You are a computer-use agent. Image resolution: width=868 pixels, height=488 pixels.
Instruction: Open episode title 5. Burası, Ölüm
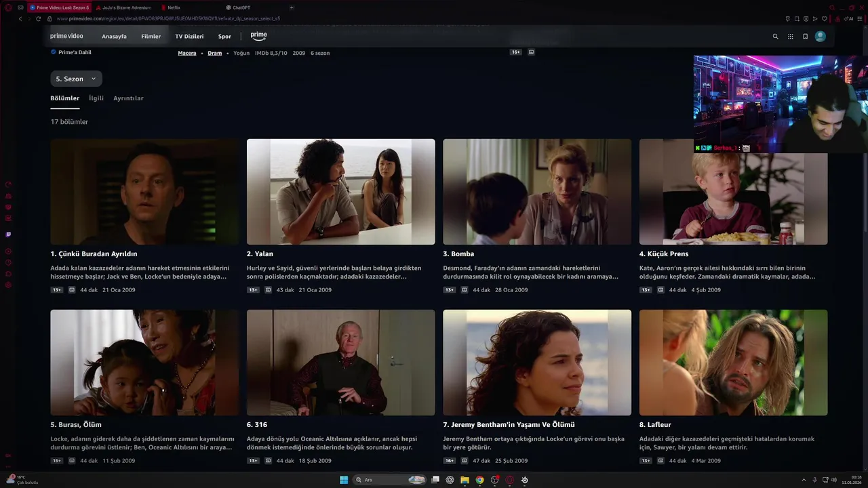(x=76, y=425)
